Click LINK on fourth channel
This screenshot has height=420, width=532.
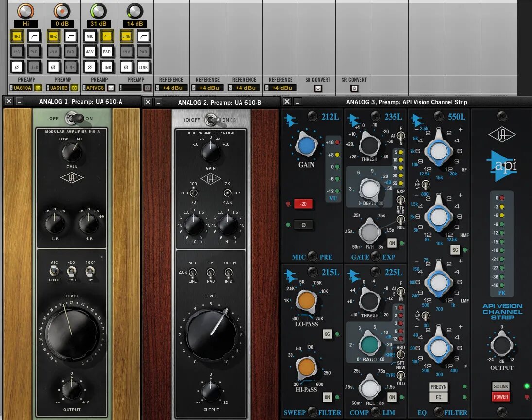(143, 67)
